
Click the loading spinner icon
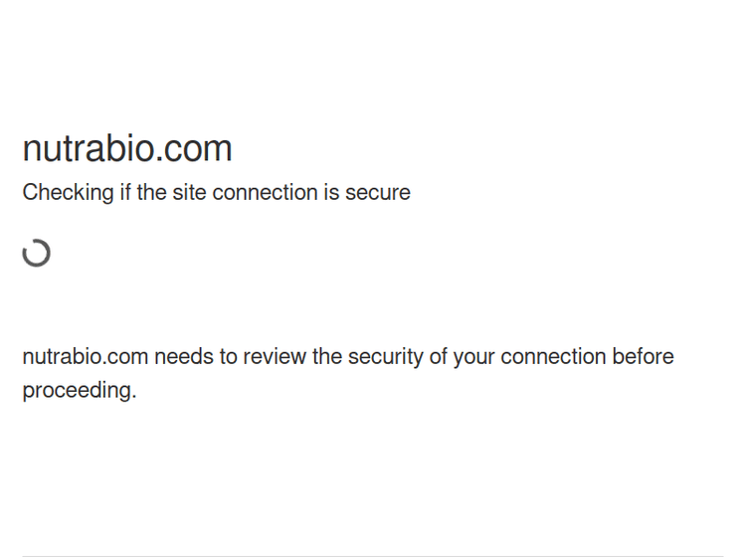(x=37, y=254)
